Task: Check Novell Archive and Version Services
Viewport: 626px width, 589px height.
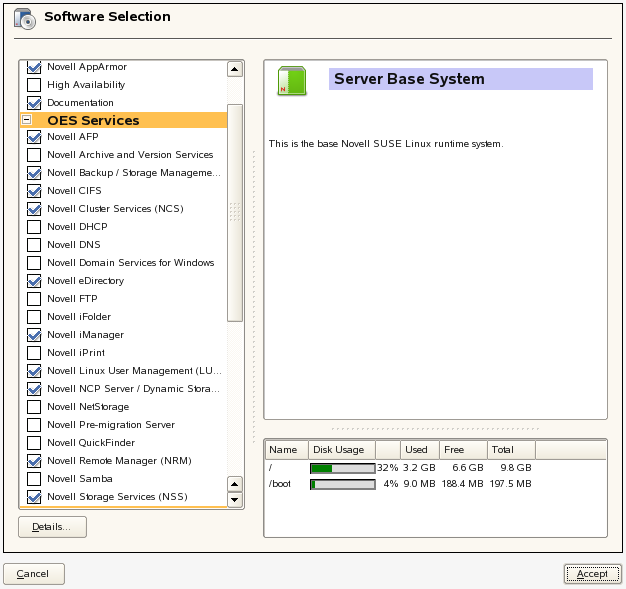Action: point(34,155)
